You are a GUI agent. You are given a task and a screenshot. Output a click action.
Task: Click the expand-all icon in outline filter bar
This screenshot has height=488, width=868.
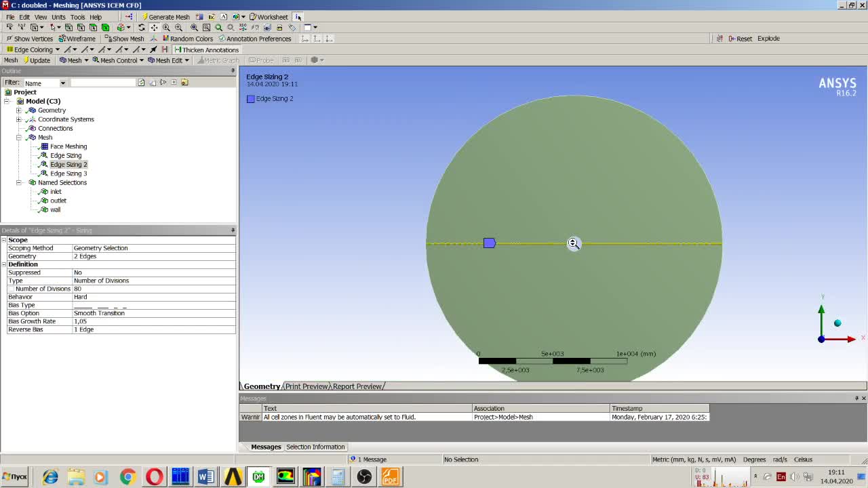(174, 83)
